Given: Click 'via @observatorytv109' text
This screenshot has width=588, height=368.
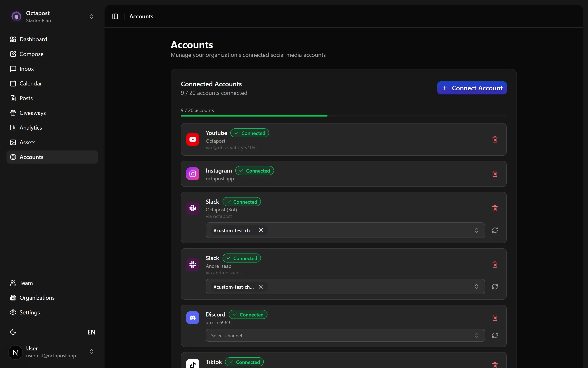Looking at the screenshot, I should pyautogui.click(x=230, y=147).
